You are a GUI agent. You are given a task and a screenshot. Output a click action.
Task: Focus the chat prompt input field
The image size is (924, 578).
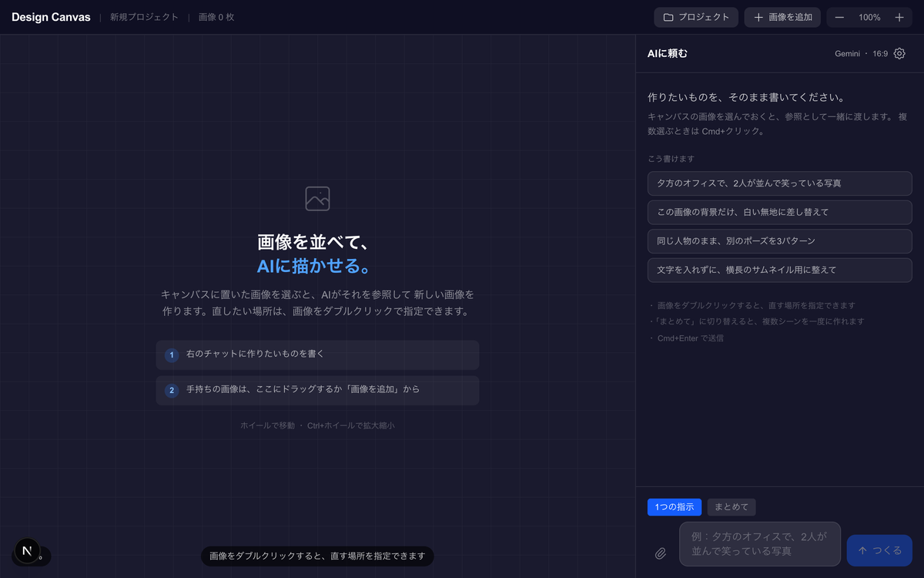[x=760, y=544]
